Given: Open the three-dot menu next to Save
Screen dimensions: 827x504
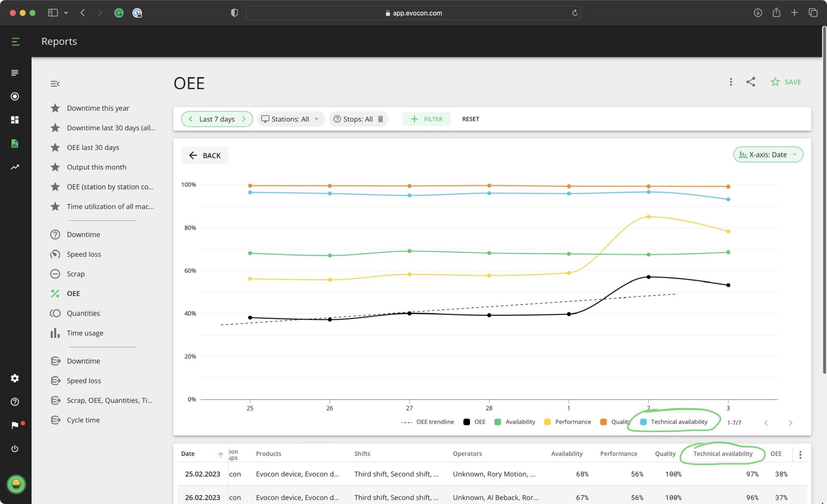Looking at the screenshot, I should coord(731,82).
